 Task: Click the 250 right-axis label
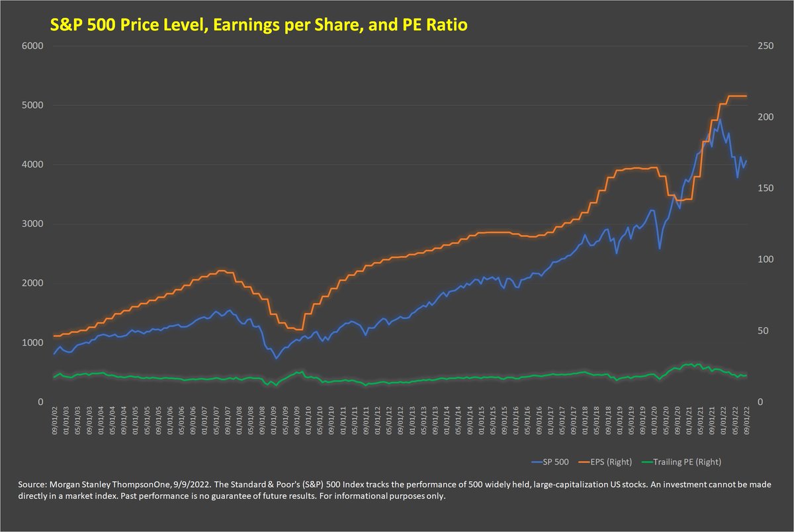pyautogui.click(x=766, y=46)
